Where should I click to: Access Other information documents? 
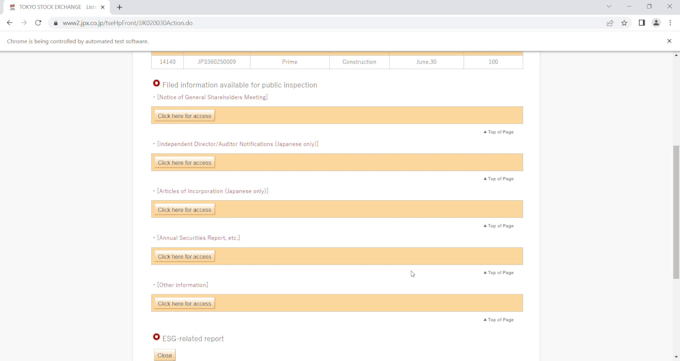point(184,304)
